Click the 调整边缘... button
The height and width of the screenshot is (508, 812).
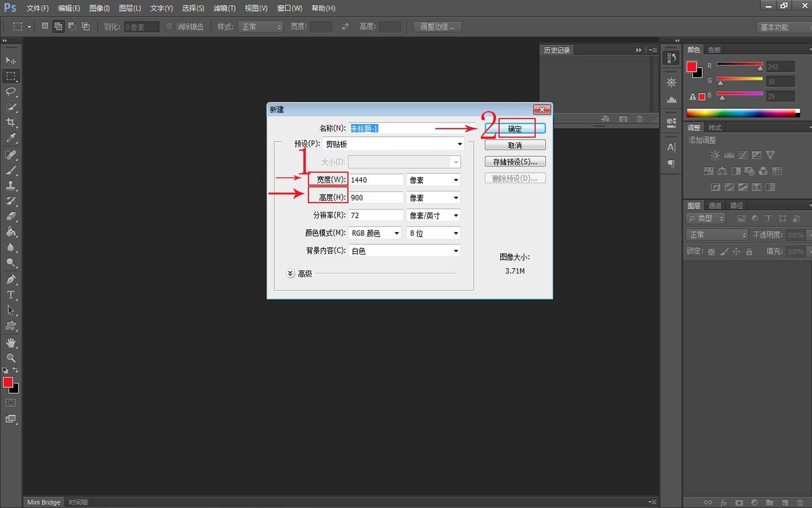437,27
